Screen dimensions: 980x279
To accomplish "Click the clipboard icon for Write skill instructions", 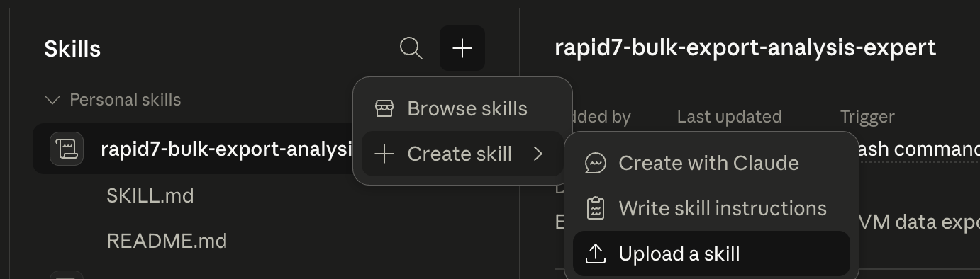I will click(596, 208).
